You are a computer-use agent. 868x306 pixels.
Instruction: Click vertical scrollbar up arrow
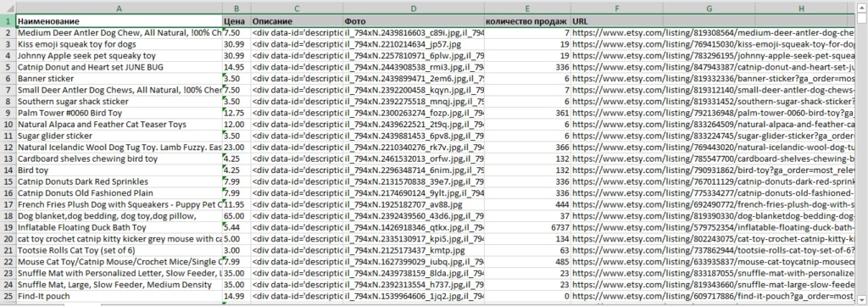[x=862, y=8]
